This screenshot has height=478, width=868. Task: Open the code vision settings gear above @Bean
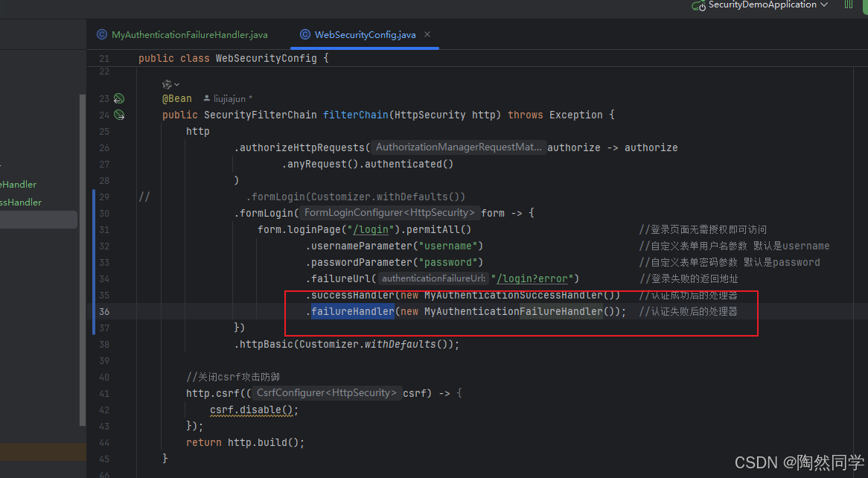167,83
